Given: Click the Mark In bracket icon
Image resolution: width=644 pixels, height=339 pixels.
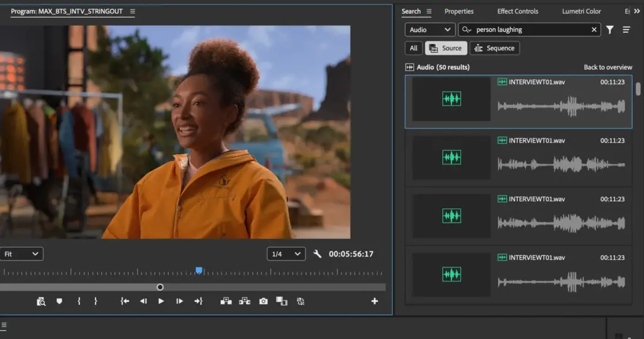Looking at the screenshot, I should click(x=79, y=301).
